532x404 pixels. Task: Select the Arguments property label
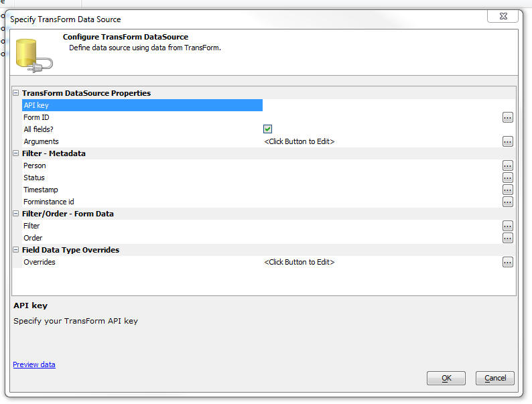41,141
